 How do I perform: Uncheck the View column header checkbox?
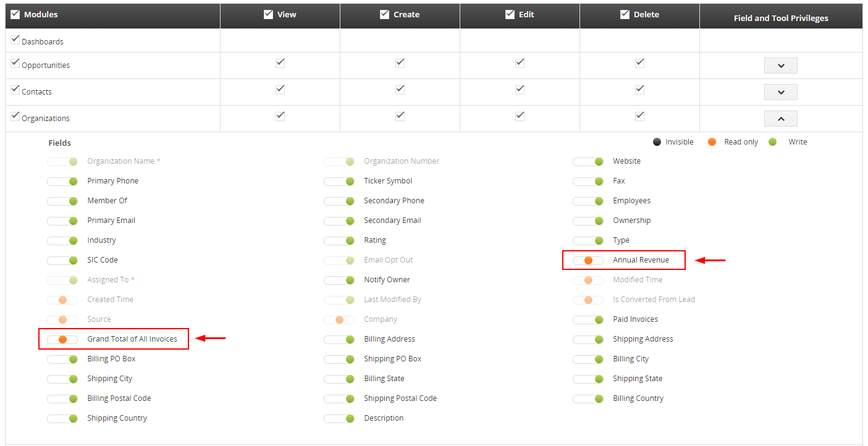coord(268,15)
